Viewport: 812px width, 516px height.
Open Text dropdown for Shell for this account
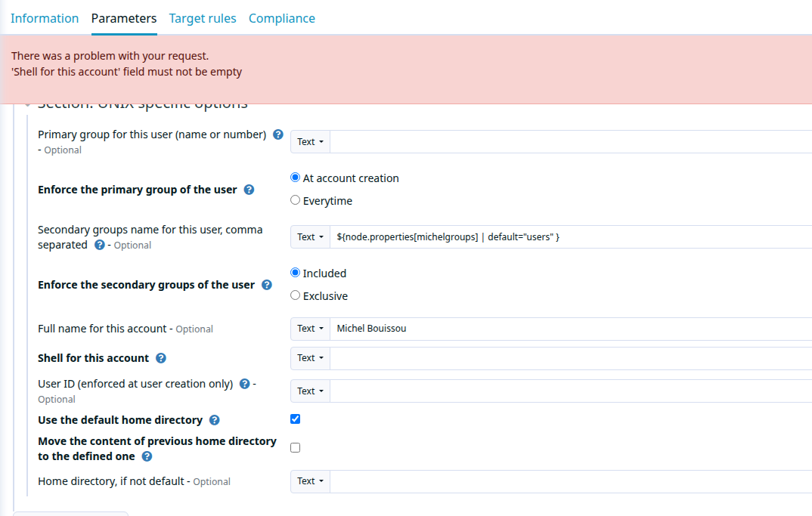(310, 358)
